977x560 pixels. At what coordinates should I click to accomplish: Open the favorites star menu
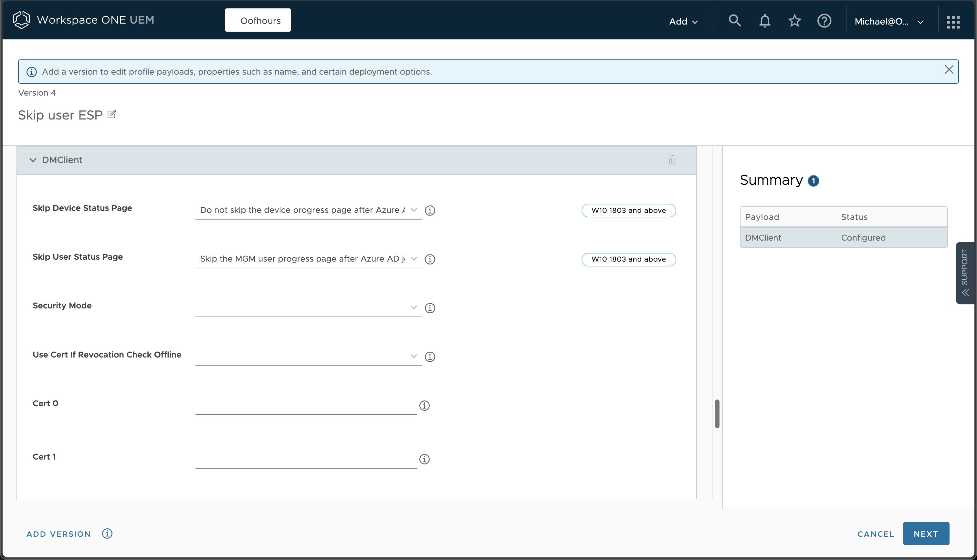[x=794, y=21]
